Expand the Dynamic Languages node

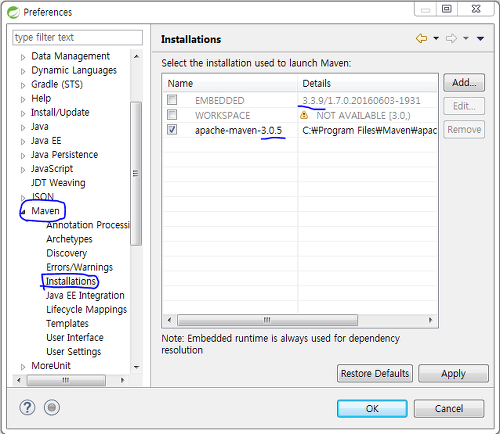point(23,71)
